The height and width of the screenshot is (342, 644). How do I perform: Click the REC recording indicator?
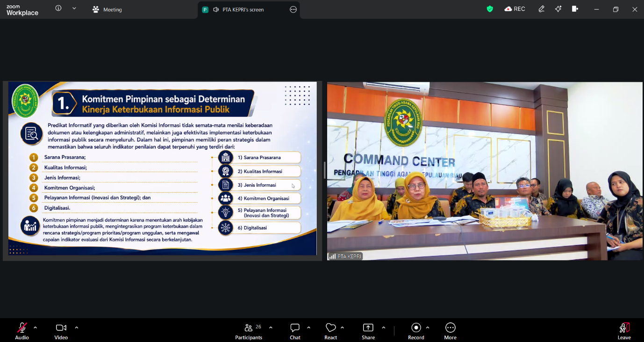515,9
